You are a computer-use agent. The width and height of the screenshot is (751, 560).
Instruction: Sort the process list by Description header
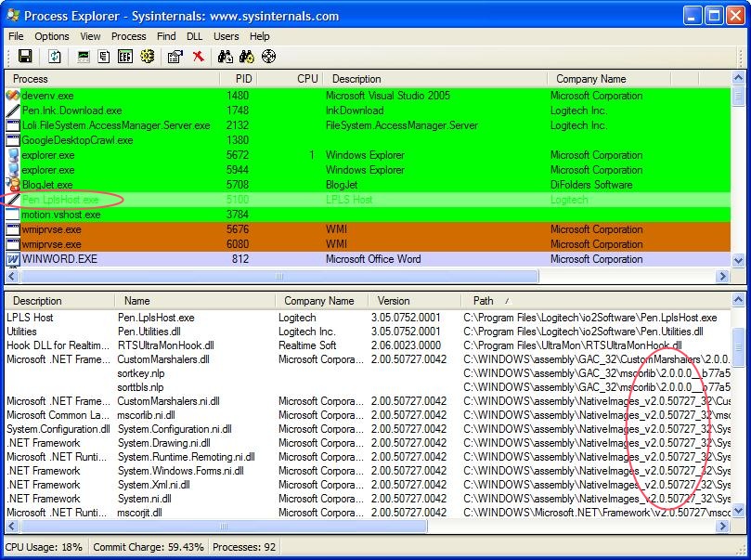pos(434,79)
